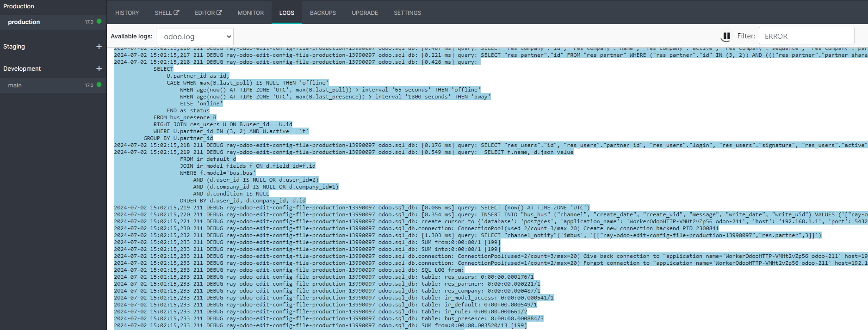Click the log line 'WHERE f.model='bus.bus''
The width and height of the screenshot is (868, 330).
pos(218,173)
